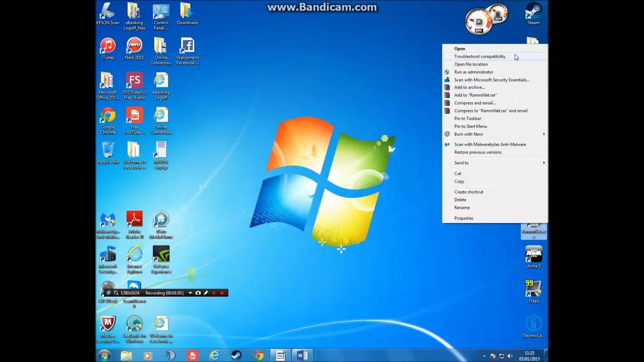
Task: Choose Add to "RammNet.rar" option
Action: pyautogui.click(x=495, y=95)
